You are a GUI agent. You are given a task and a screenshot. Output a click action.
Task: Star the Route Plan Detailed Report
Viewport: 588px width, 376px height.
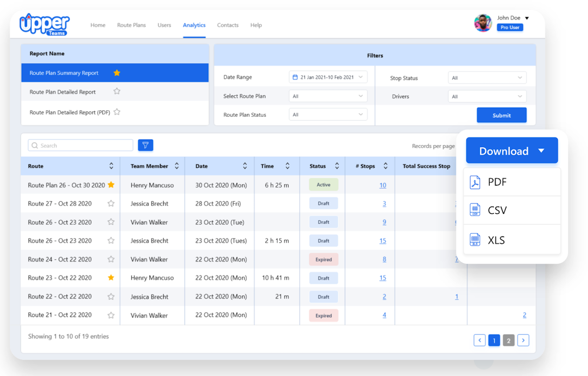coord(117,91)
